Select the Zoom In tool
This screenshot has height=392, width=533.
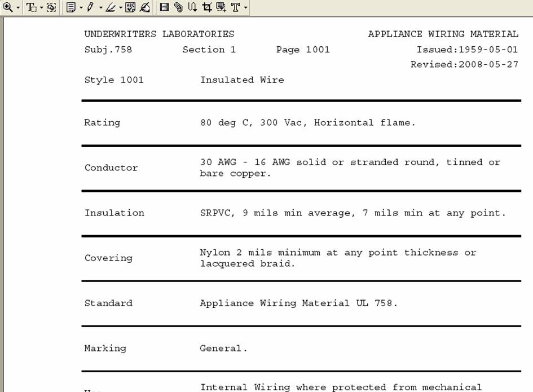8,7
